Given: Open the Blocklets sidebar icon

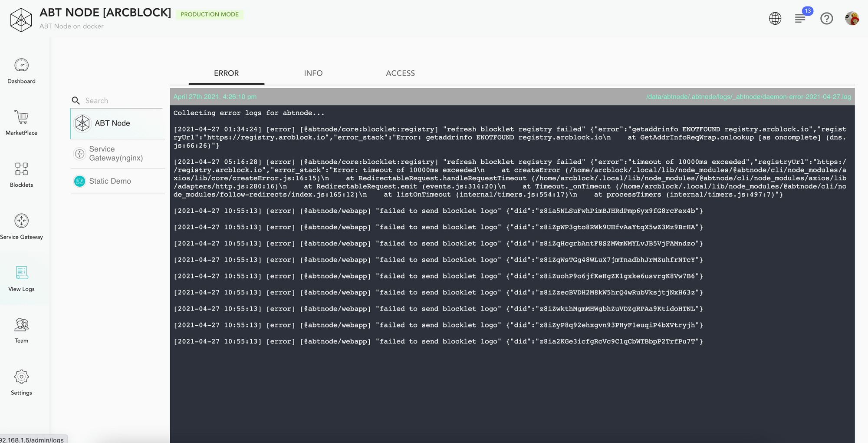Looking at the screenshot, I should 21,169.
